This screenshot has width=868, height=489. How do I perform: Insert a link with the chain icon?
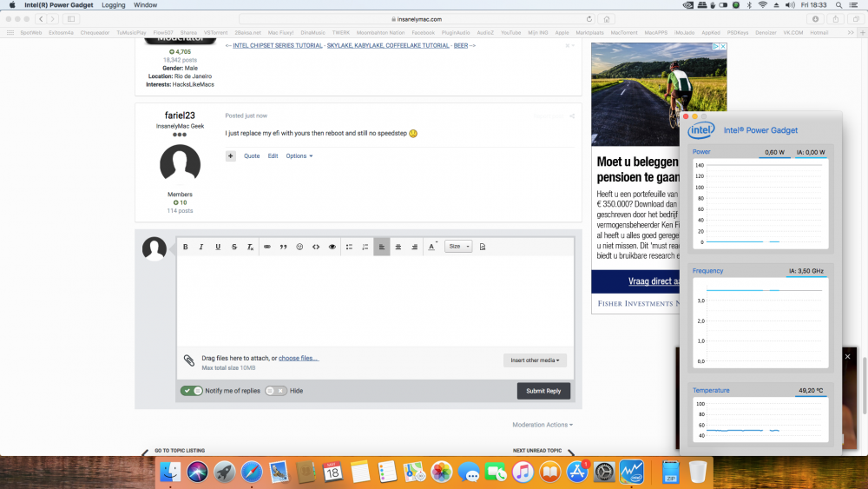267,247
